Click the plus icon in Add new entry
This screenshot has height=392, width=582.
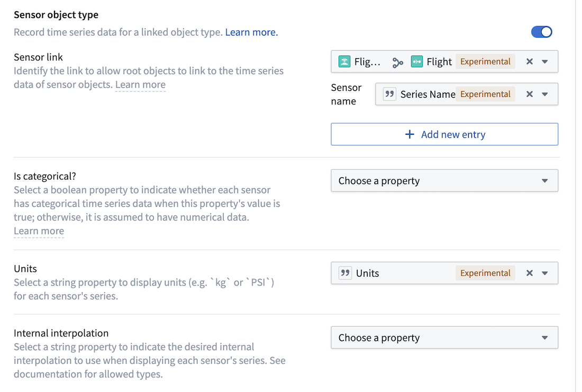410,134
